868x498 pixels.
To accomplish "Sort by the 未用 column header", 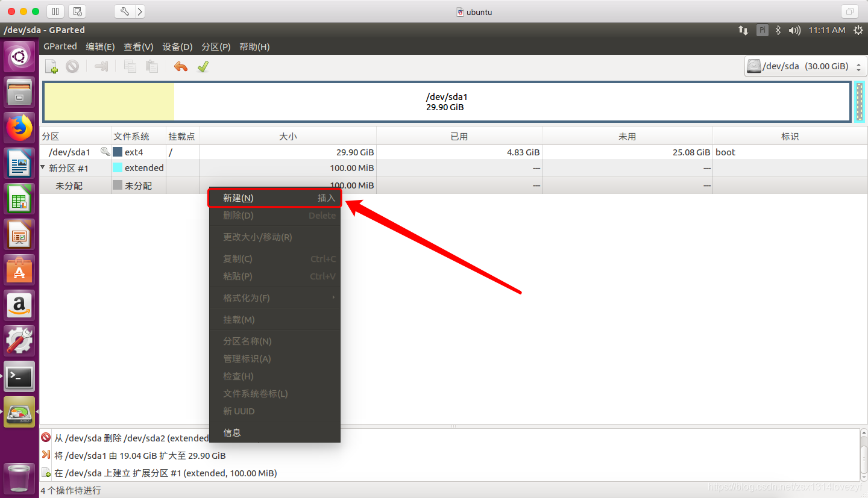I will pos(627,137).
